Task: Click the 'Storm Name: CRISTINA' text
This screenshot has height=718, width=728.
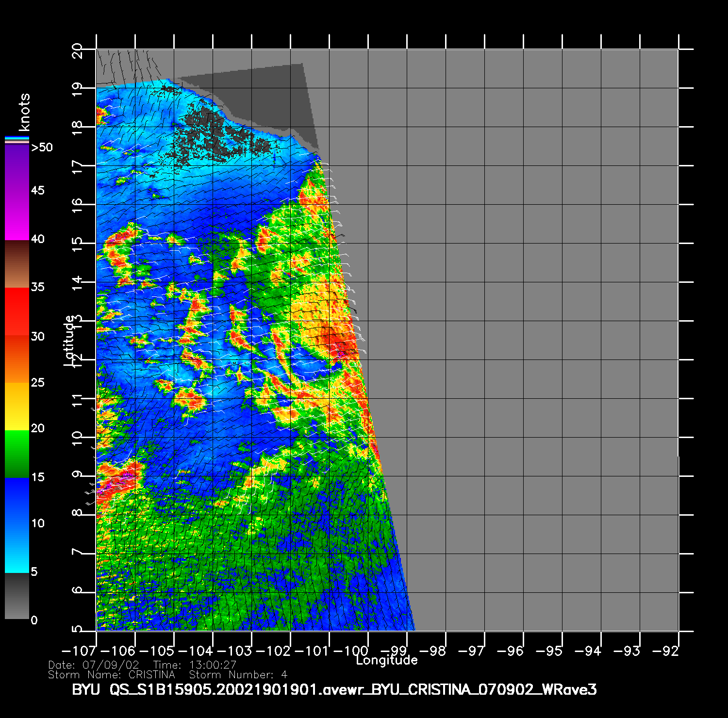Action: pyautogui.click(x=111, y=675)
